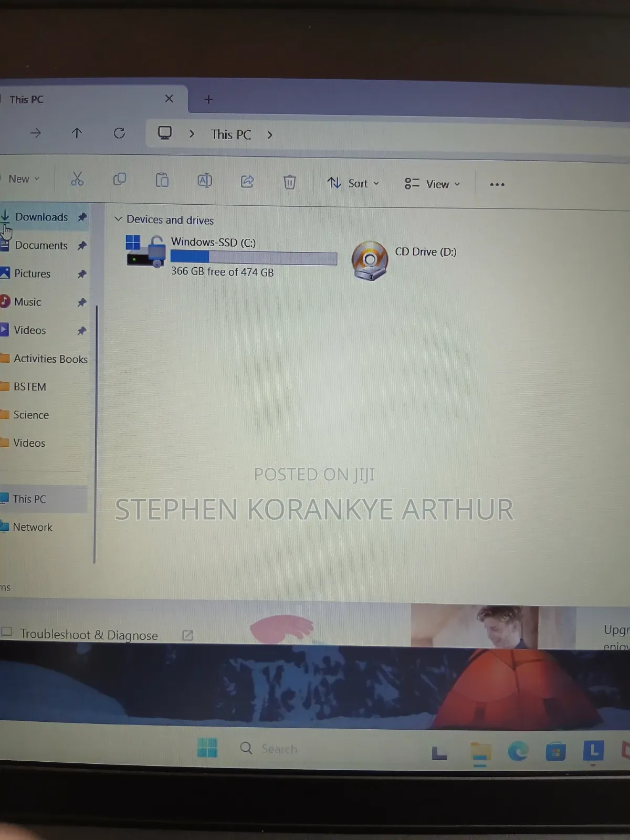Click the Windows Start button on taskbar

click(x=207, y=748)
